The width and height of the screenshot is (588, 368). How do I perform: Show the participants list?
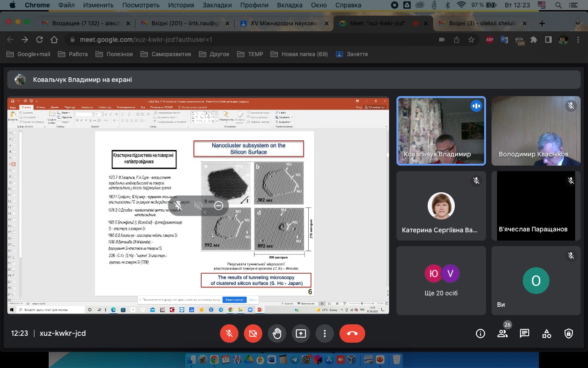pos(503,333)
